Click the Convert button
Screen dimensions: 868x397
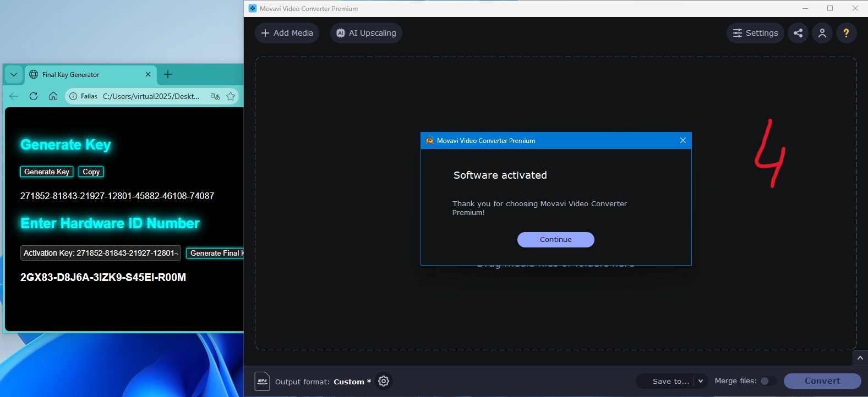coord(822,381)
